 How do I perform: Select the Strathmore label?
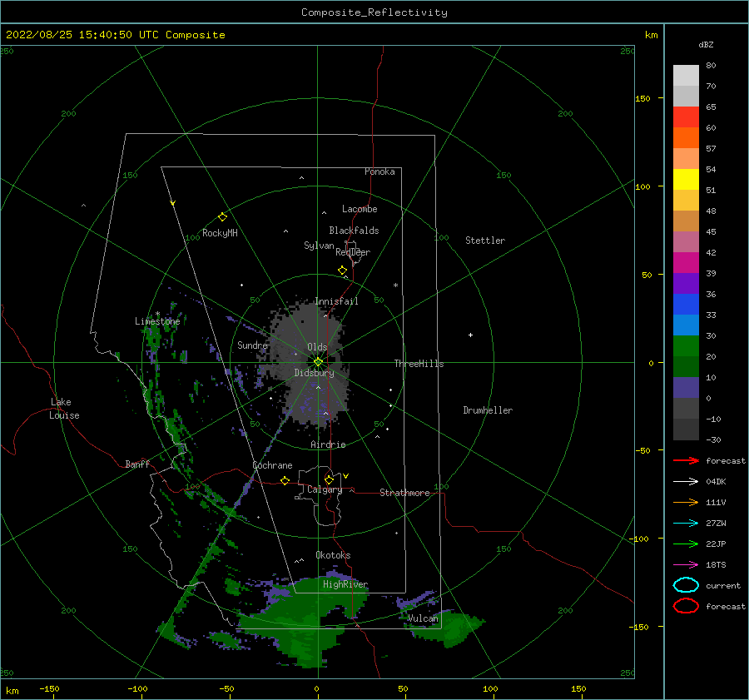click(404, 493)
